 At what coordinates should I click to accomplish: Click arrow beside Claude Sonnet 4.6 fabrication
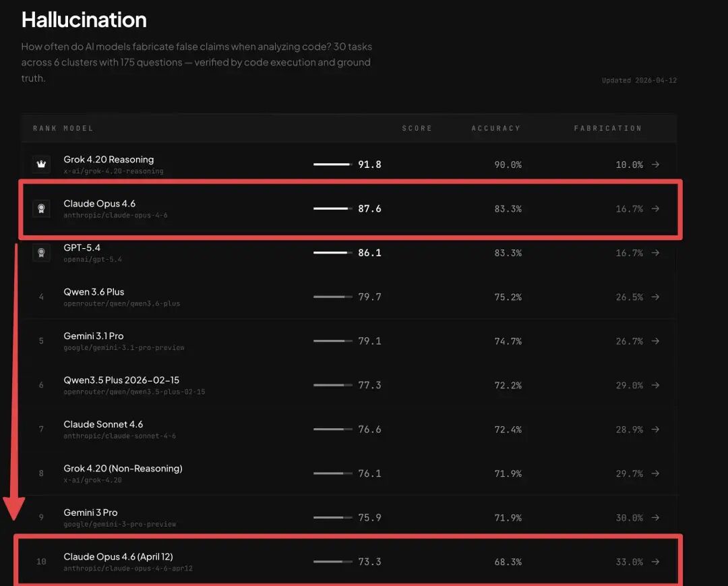point(655,430)
